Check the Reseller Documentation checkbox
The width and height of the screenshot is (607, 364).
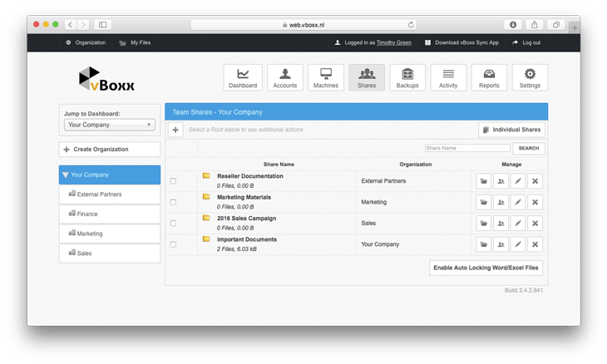pos(173,181)
